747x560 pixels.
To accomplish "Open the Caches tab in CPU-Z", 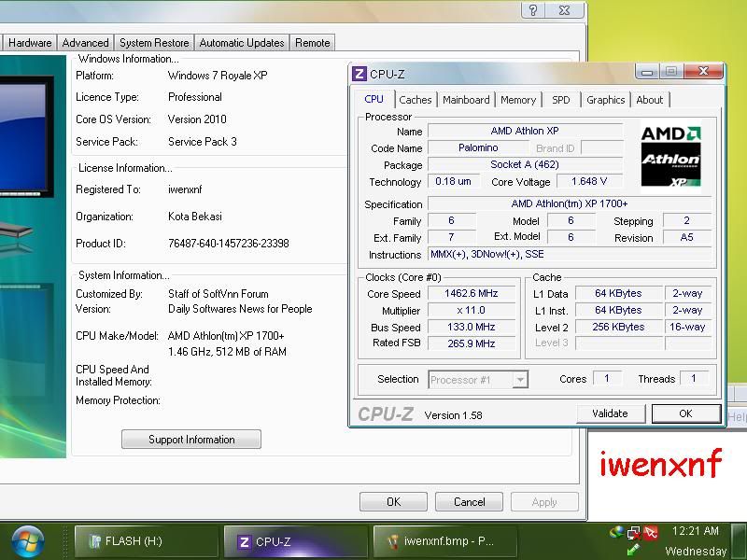I will coord(415,100).
